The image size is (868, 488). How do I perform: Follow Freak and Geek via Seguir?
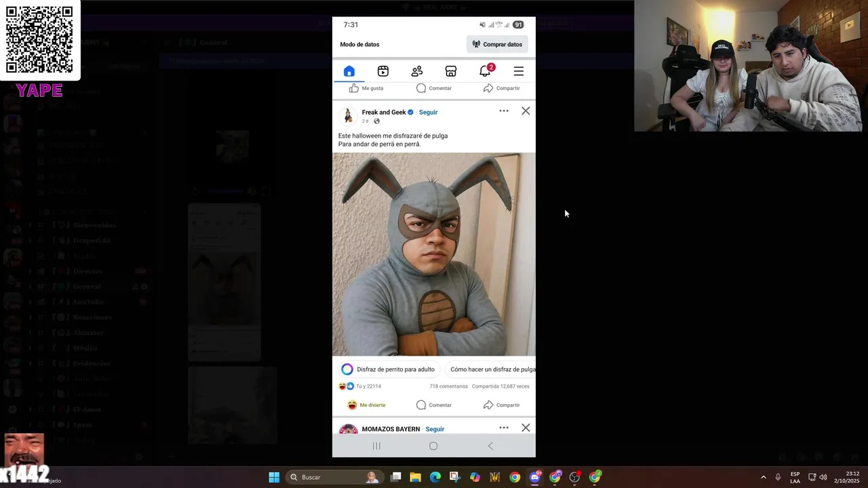pos(428,112)
